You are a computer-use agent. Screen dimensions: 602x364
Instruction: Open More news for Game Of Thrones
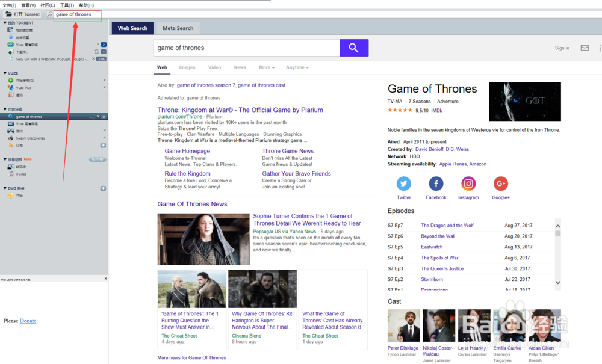click(191, 358)
